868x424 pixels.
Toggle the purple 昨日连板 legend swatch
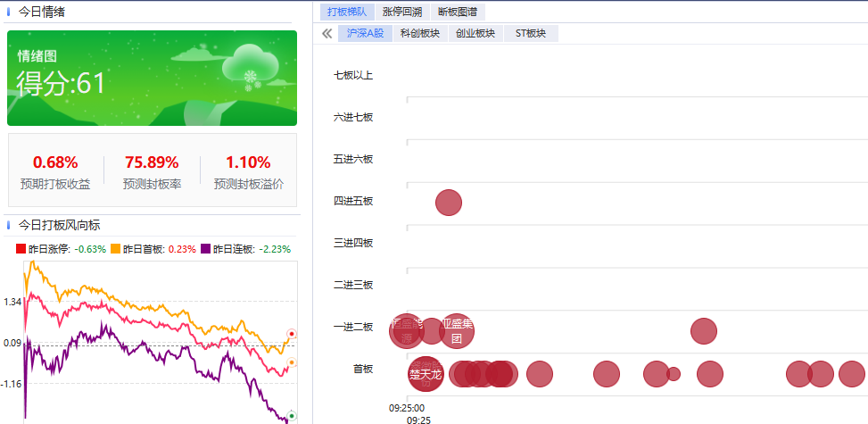click(206, 249)
